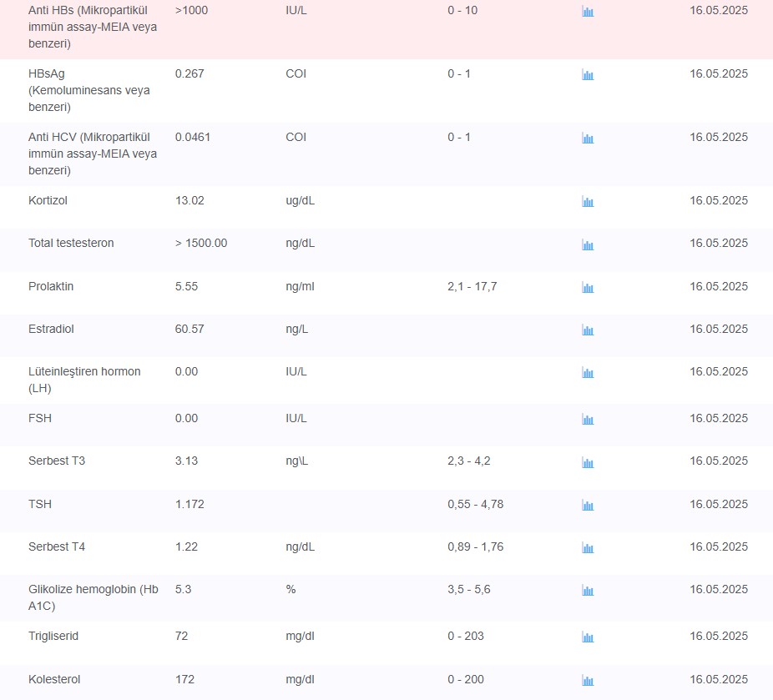Select the Total testesteron test name
Viewport: 773px width, 700px height.
71,243
